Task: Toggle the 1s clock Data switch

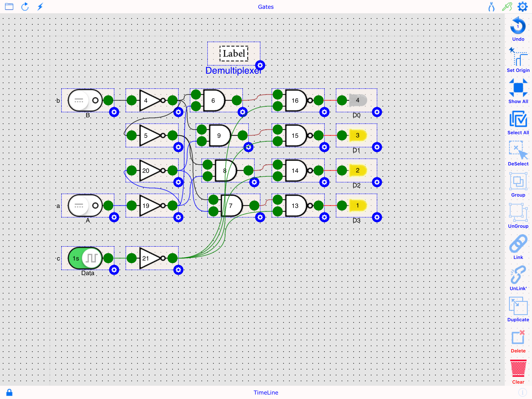Action: coord(85,258)
